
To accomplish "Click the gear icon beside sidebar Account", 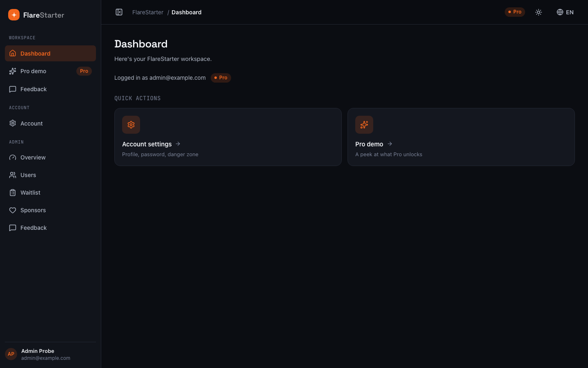I will point(13,123).
